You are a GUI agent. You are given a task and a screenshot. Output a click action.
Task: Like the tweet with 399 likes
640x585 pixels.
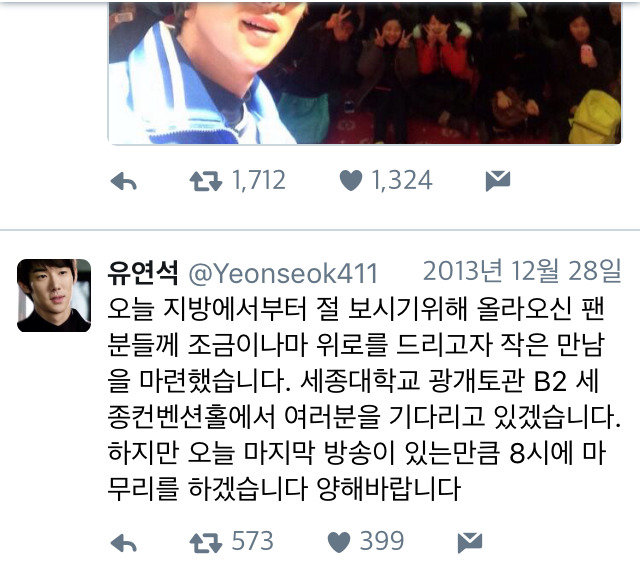click(339, 543)
